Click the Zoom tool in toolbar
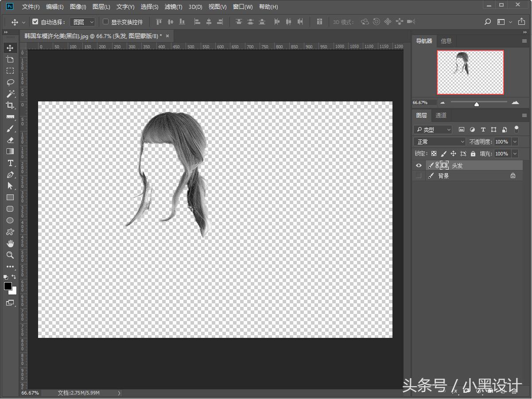 10,255
